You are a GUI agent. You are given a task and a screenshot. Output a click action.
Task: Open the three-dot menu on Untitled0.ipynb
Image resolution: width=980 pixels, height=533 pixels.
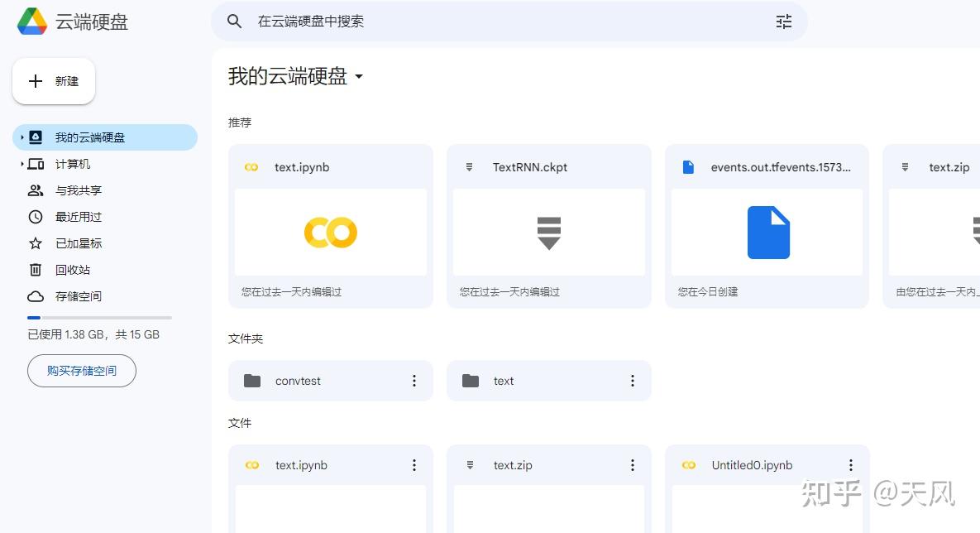[850, 464]
